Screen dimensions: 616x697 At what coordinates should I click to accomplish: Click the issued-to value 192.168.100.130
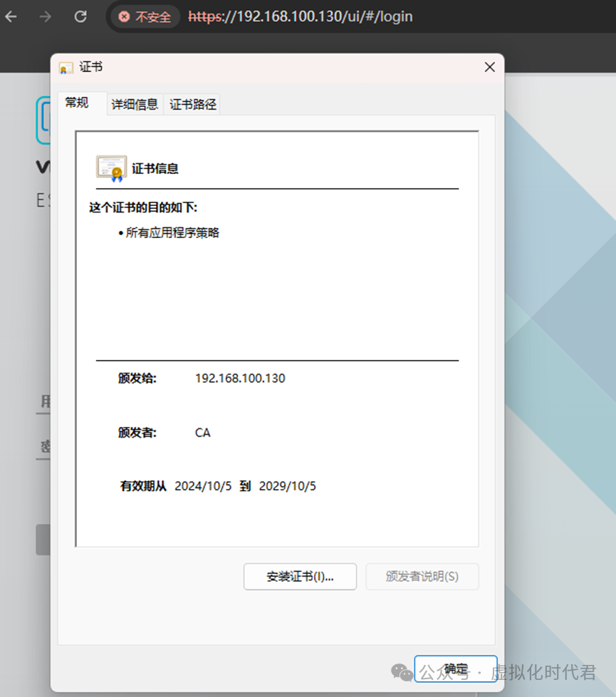click(x=240, y=378)
